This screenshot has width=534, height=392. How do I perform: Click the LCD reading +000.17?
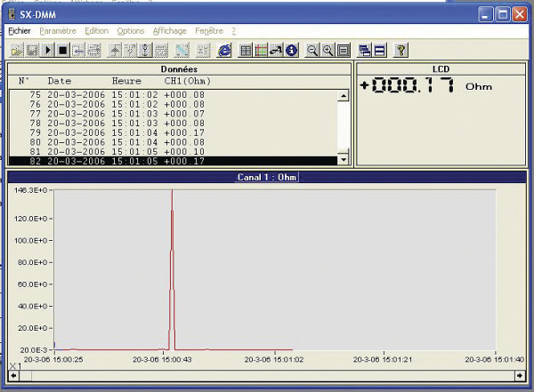pos(408,85)
